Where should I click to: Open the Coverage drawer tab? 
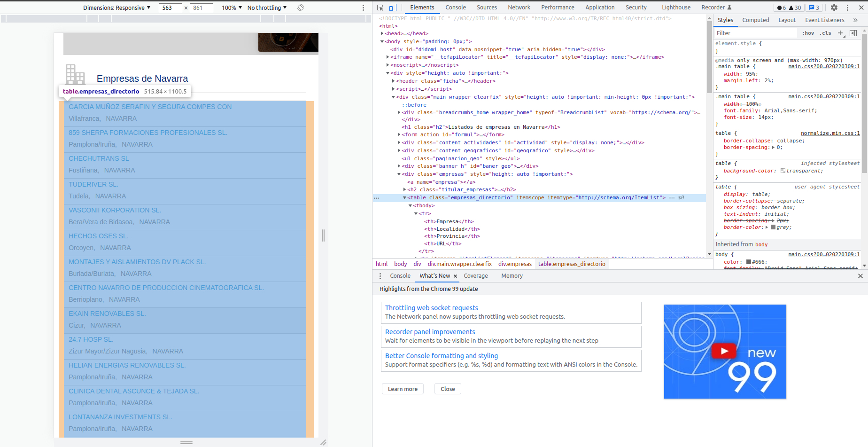[x=476, y=276]
